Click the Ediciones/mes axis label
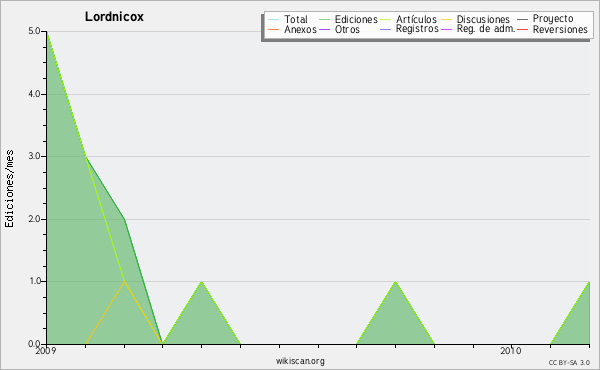The height and width of the screenshot is (370, 600). tap(9, 189)
